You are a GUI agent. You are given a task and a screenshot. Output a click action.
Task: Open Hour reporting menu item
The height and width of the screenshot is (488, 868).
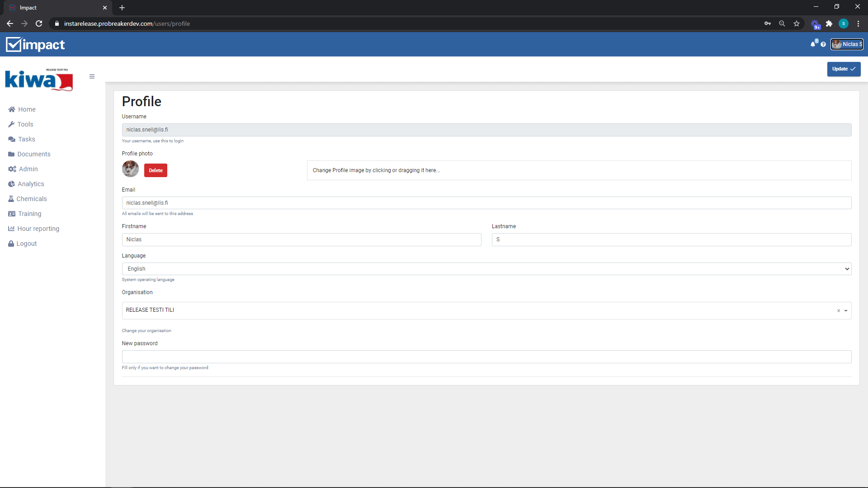38,229
